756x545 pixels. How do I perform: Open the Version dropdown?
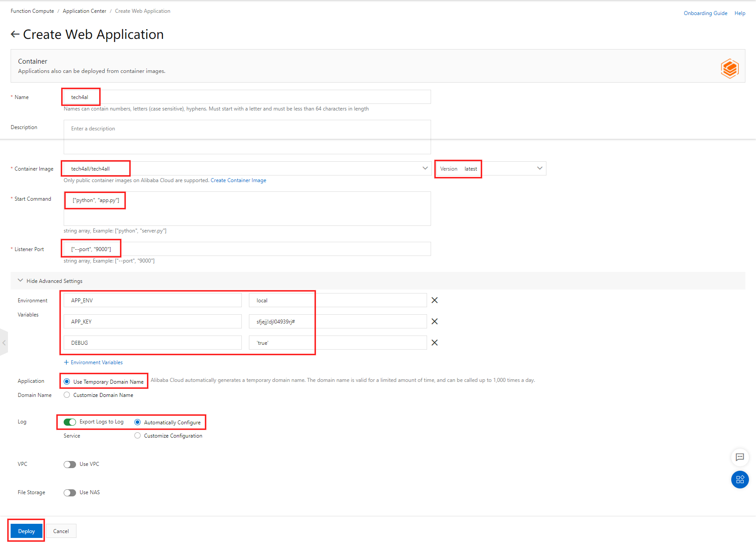tap(491, 168)
